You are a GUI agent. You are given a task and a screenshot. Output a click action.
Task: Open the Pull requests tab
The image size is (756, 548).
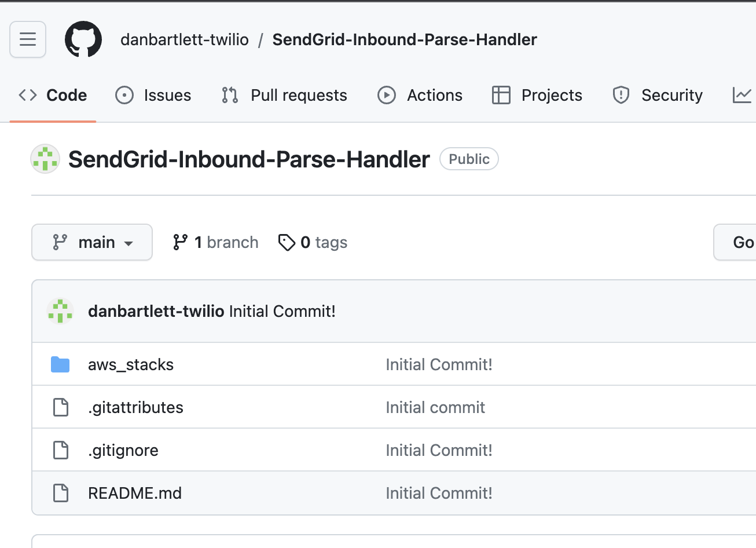click(284, 95)
